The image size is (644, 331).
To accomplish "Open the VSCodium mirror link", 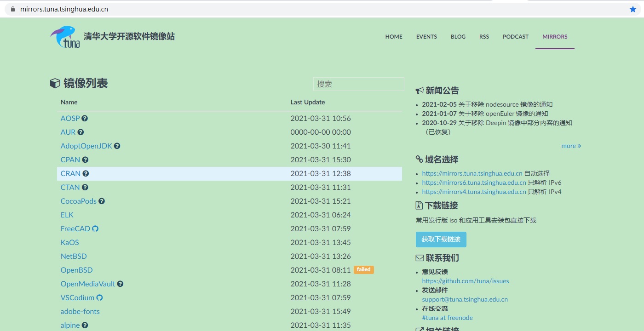I will 77,297.
